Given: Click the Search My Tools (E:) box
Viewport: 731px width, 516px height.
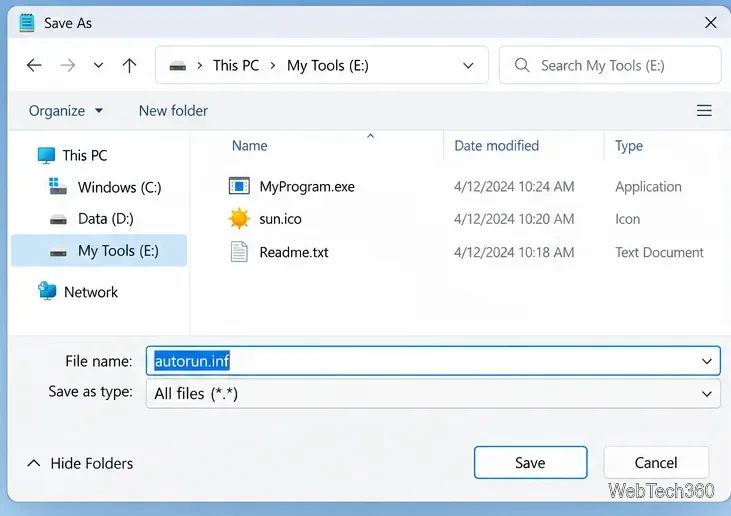Looking at the screenshot, I should (610, 65).
